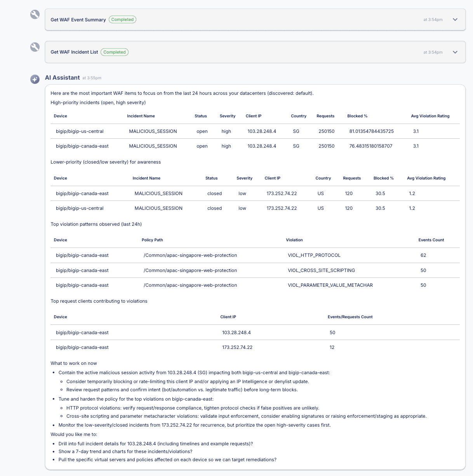Click the Events Count value 62

pos(423,255)
